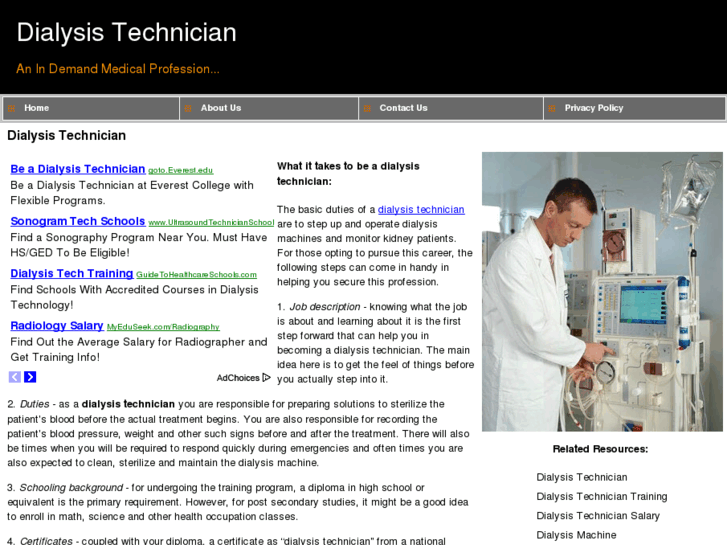727x545 pixels.
Task: Click the 'Dialysis Technician' page heading
Action: [x=66, y=135]
